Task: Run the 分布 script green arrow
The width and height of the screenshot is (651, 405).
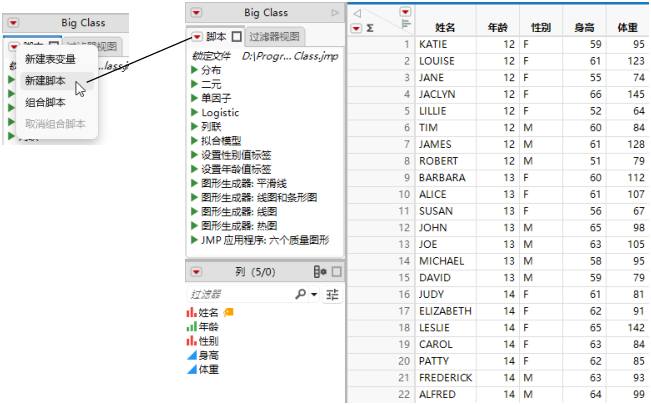Action: [194, 70]
